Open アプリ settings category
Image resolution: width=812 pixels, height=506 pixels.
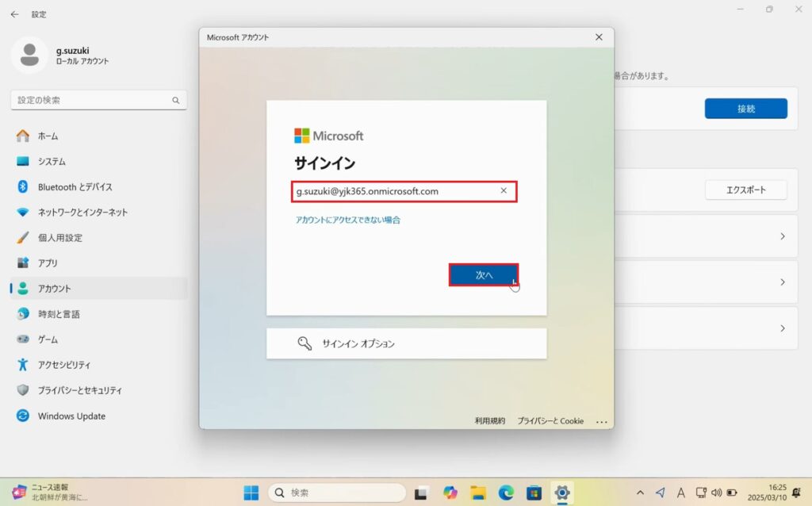98,263
